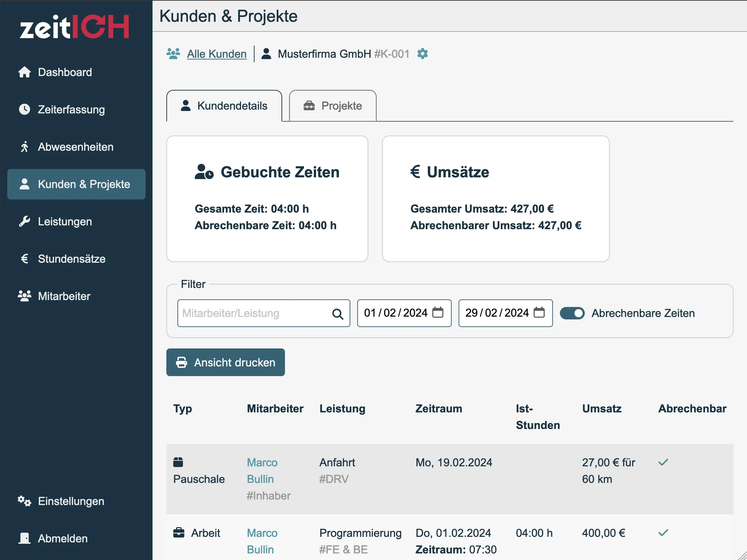Click the 27,00 € für 60 km cell
This screenshot has height=560, width=747.
click(x=608, y=471)
